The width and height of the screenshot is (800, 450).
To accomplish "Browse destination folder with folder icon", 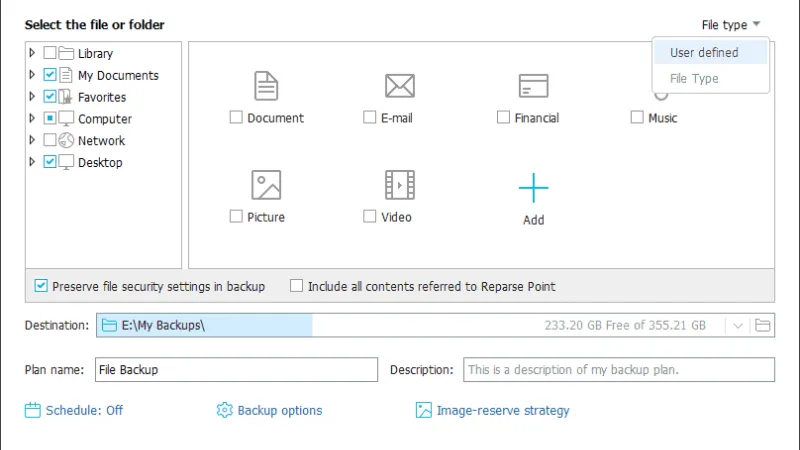I will 762,325.
